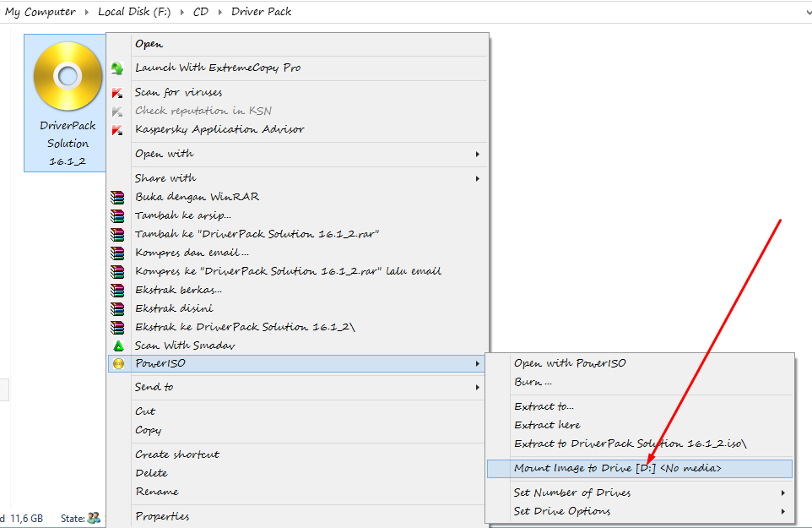Choose Cut from the context menu
Screen dimensions: 812x528
(x=298, y=411)
